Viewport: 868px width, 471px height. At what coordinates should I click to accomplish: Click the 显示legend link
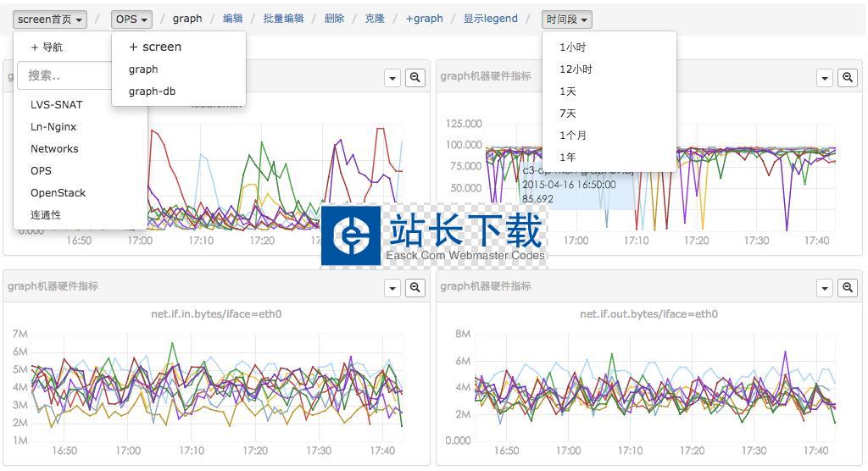tap(490, 19)
